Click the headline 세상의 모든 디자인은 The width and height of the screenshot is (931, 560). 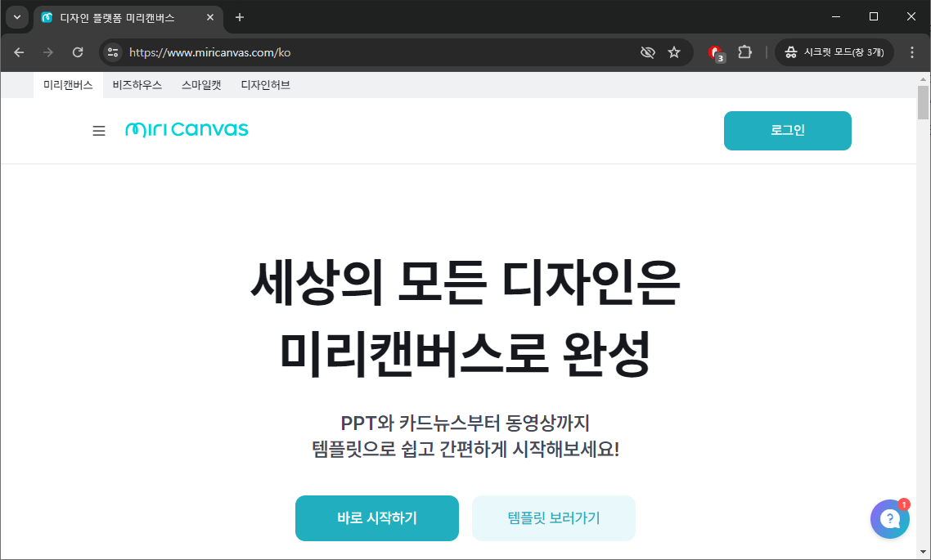click(465, 283)
